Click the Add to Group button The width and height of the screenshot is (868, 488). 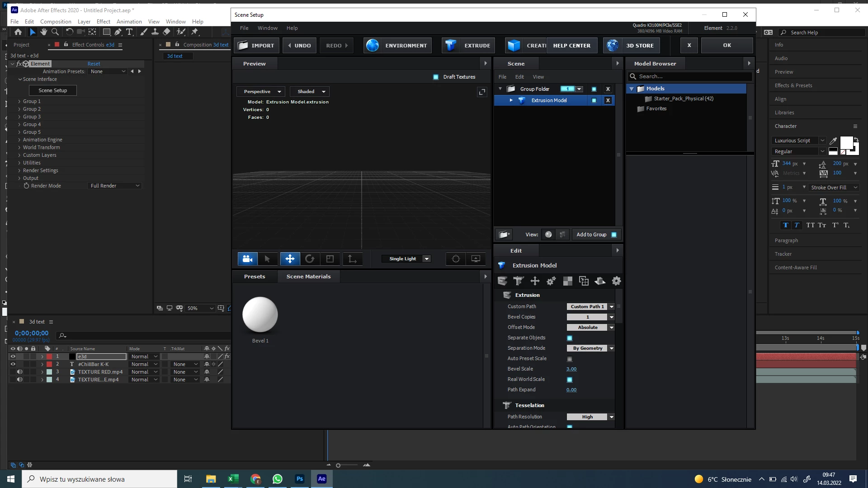(x=591, y=235)
